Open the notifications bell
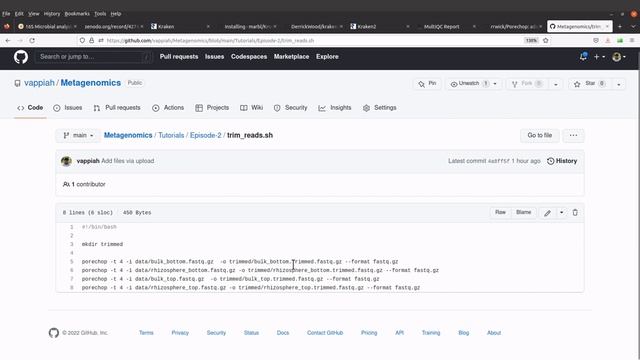The width and height of the screenshot is (640, 360). 583,57
